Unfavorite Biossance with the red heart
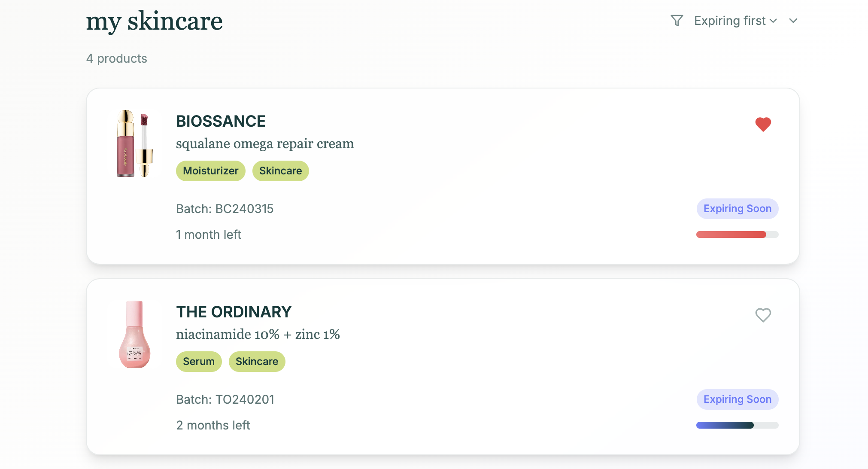This screenshot has height=469, width=868. (x=763, y=125)
